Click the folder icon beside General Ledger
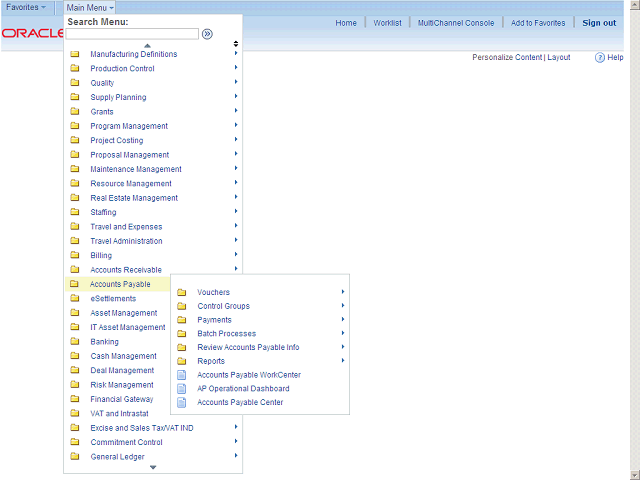Image resolution: width=640 pixels, height=480 pixels. point(74,457)
